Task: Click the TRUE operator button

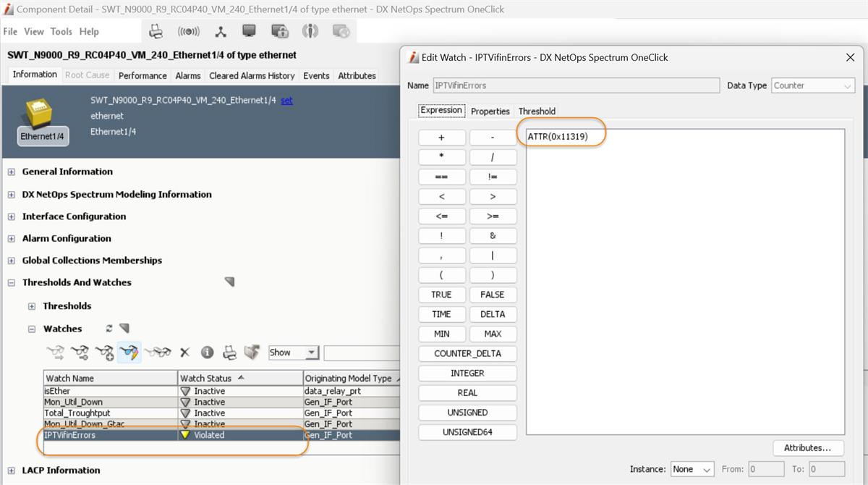Action: point(441,295)
